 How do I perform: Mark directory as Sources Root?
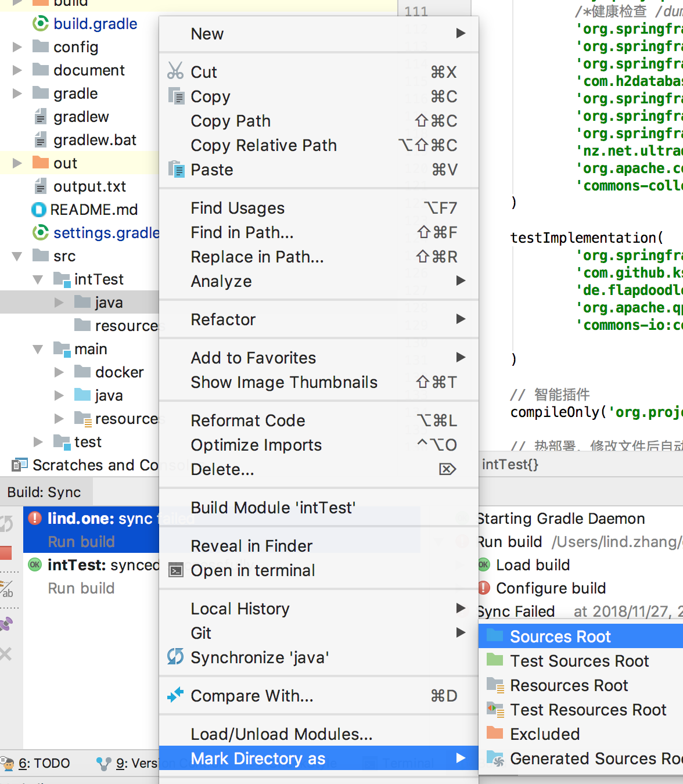581,636
